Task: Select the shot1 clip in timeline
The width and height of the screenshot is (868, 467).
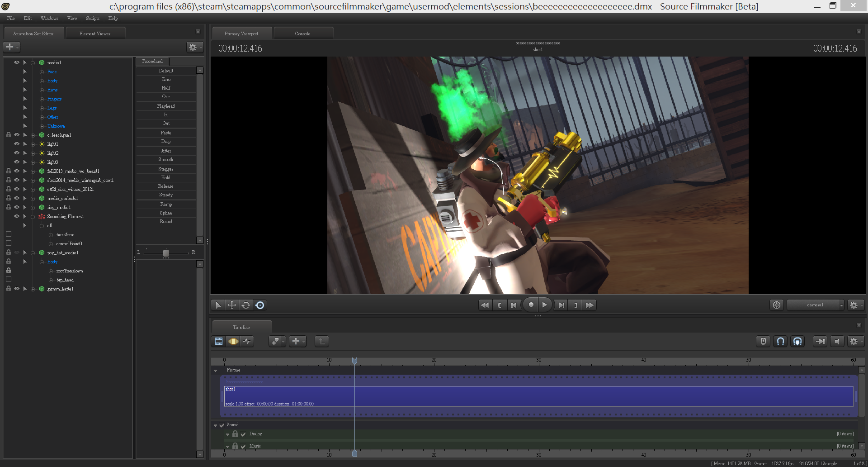Action: tap(538, 396)
